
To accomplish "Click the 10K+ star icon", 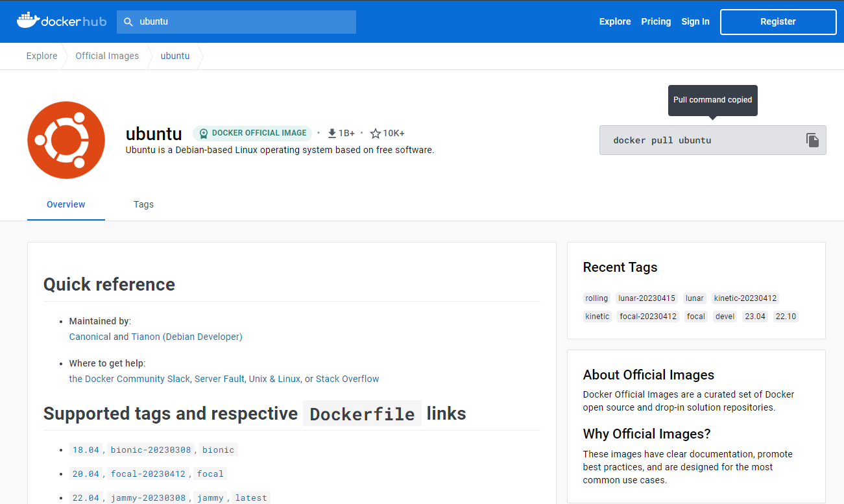I will point(376,133).
